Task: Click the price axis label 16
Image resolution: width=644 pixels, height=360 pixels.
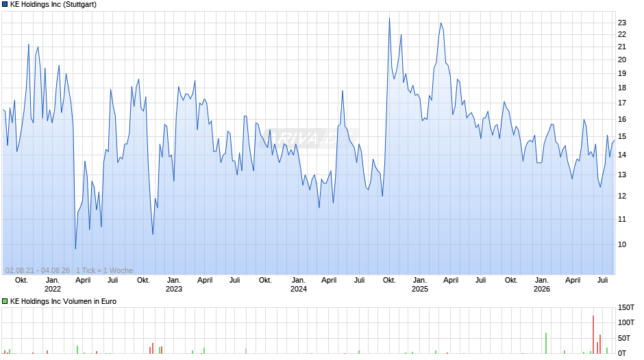Action: (622, 120)
